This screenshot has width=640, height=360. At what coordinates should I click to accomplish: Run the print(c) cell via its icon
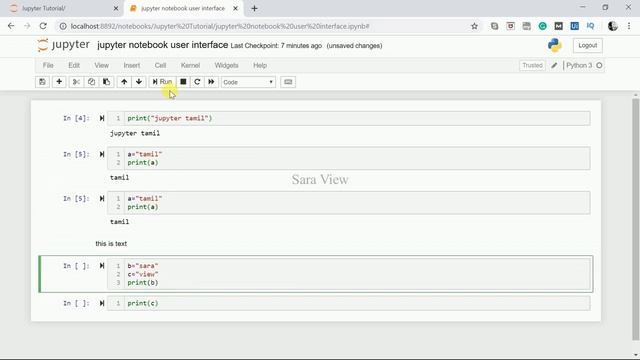pos(102,303)
